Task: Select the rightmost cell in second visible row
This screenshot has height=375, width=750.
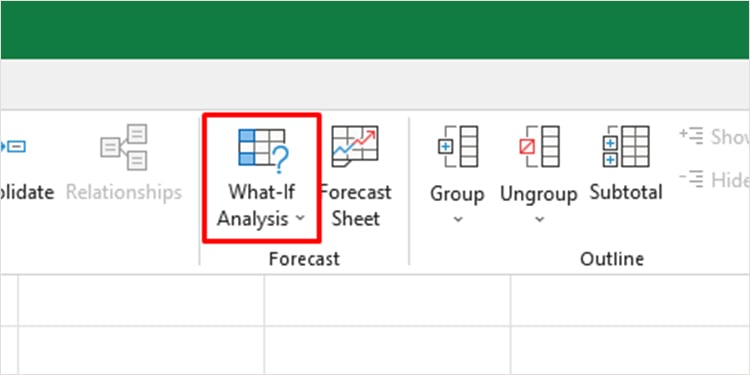Action: (630, 351)
